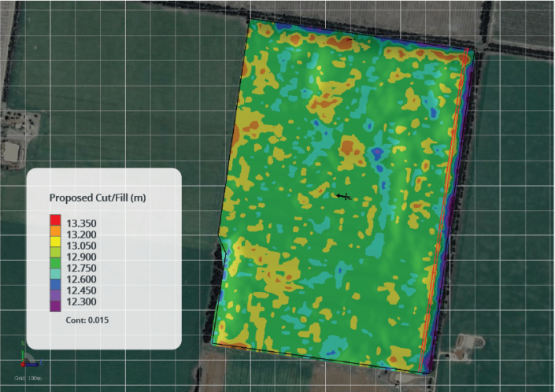Select the orange 13.200 legend swatch
The width and height of the screenshot is (555, 392).
(55, 234)
